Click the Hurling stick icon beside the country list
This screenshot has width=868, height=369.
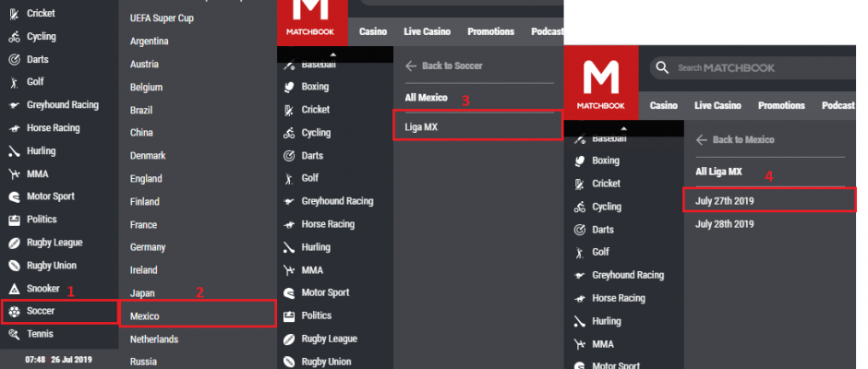[x=15, y=151]
